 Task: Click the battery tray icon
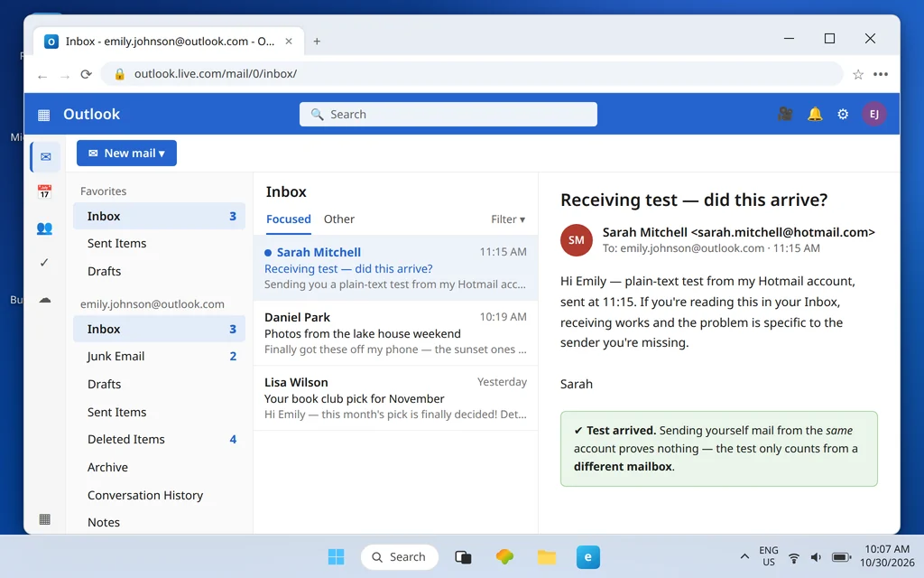842,557
